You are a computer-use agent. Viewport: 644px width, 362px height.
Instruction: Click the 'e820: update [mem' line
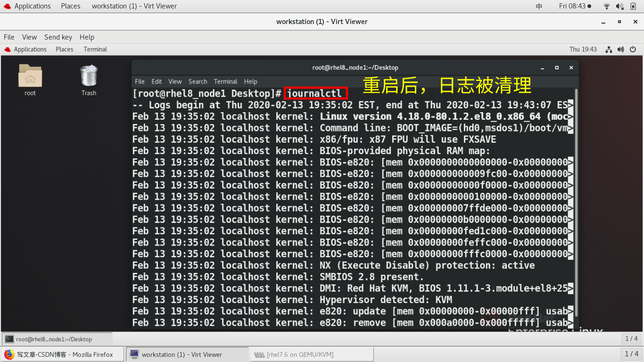[353, 311]
